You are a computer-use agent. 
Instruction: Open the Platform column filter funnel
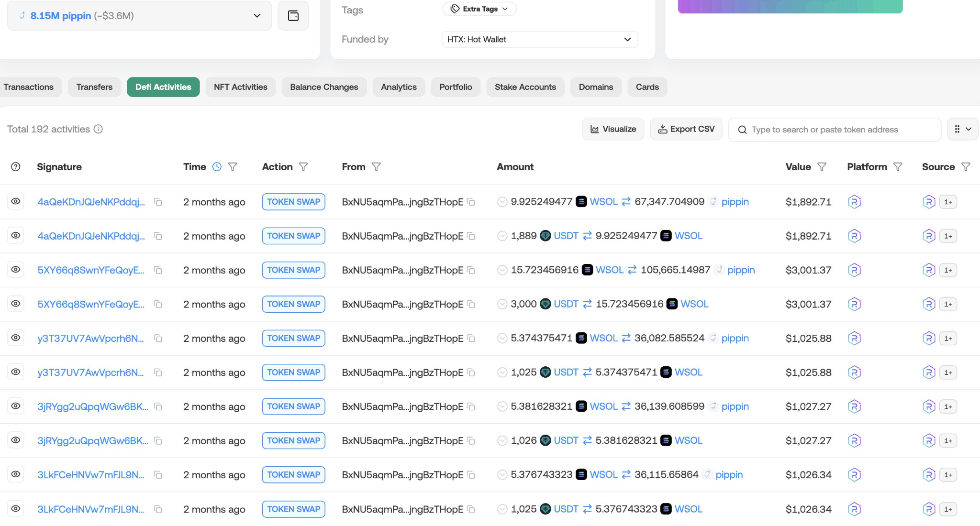click(898, 167)
